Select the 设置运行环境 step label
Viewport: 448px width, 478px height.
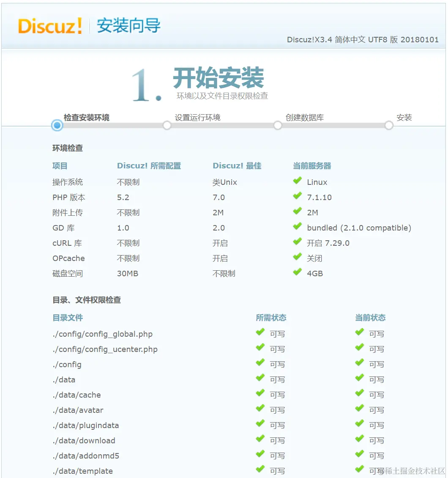pyautogui.click(x=198, y=118)
